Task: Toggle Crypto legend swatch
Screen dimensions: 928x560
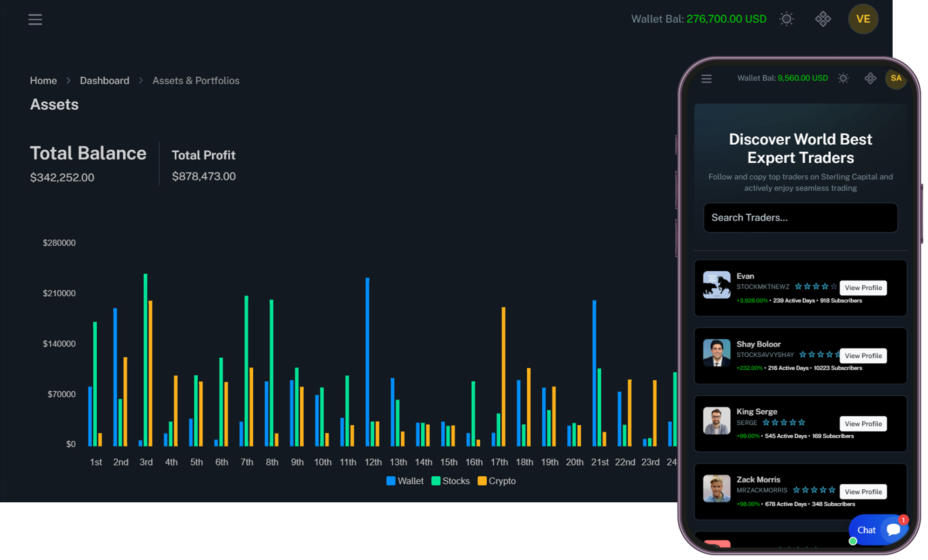Action: pyautogui.click(x=482, y=481)
